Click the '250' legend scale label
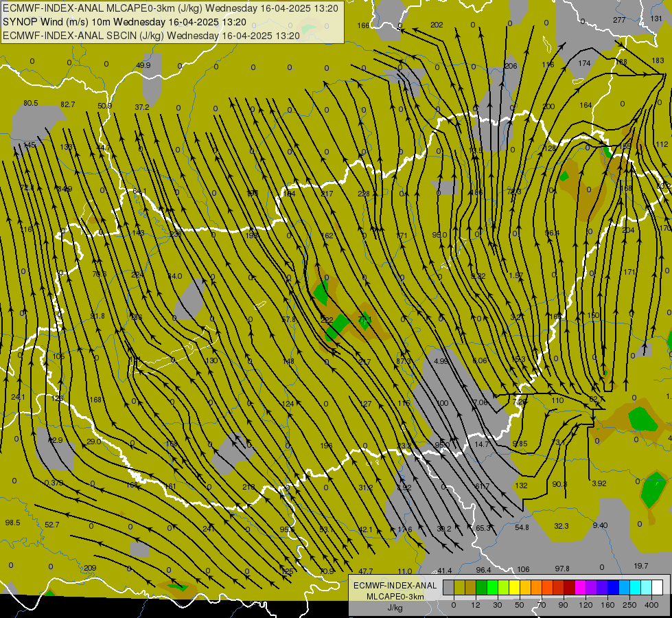672x618 pixels. pyautogui.click(x=629, y=605)
